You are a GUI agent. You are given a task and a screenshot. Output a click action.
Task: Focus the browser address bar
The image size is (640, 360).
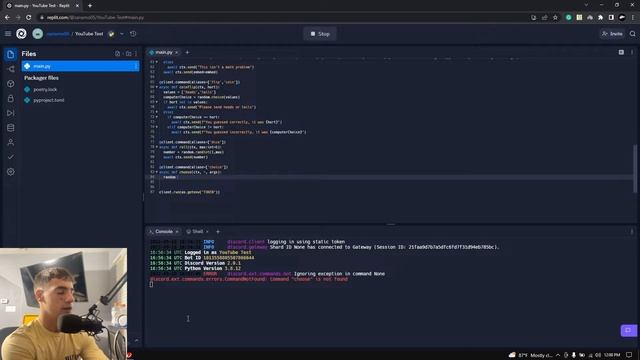pos(282,18)
